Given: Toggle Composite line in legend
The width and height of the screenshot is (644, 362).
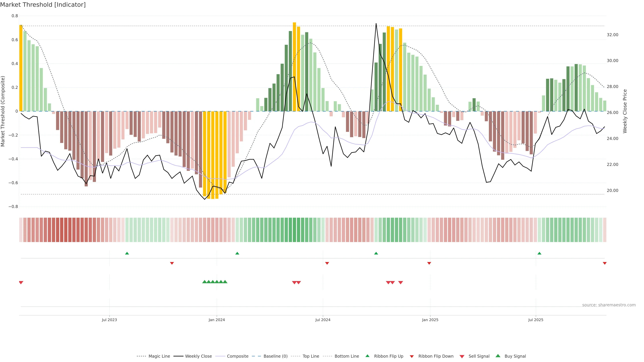Looking at the screenshot, I should pyautogui.click(x=237, y=356).
